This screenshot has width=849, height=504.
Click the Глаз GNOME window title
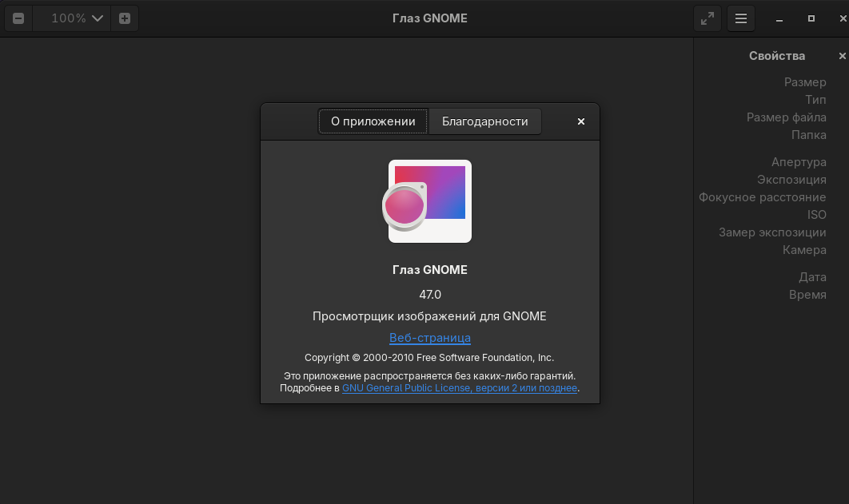pos(430,18)
